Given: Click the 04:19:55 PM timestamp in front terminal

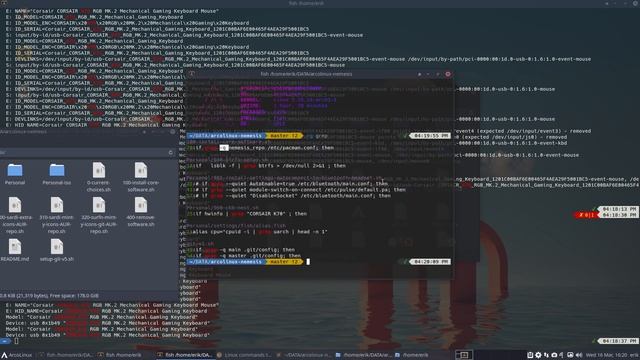Looking at the screenshot, I should (x=430, y=136).
